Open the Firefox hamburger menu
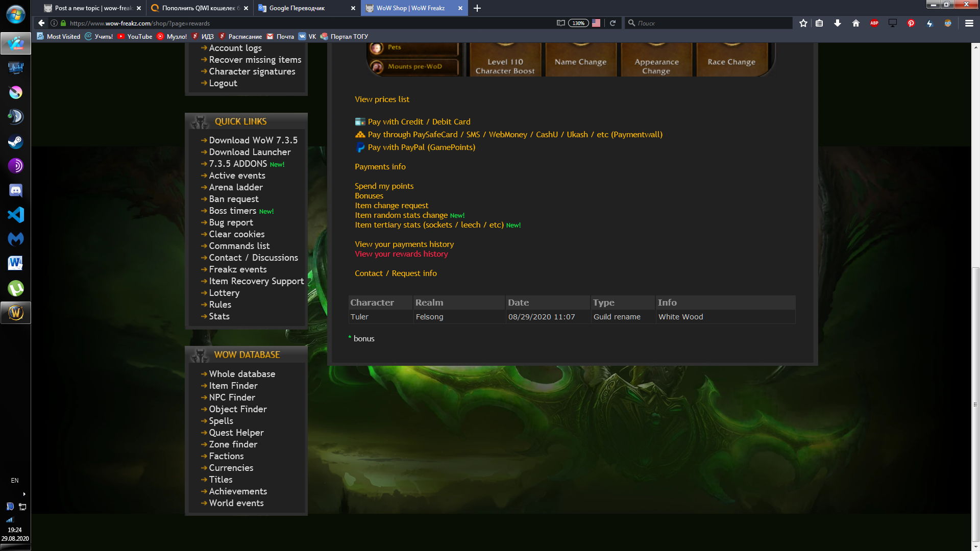This screenshot has height=551, width=980. click(969, 23)
